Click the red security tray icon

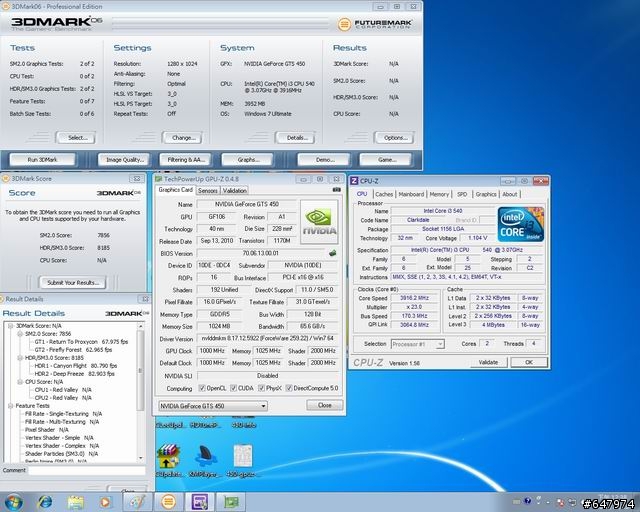[560, 501]
